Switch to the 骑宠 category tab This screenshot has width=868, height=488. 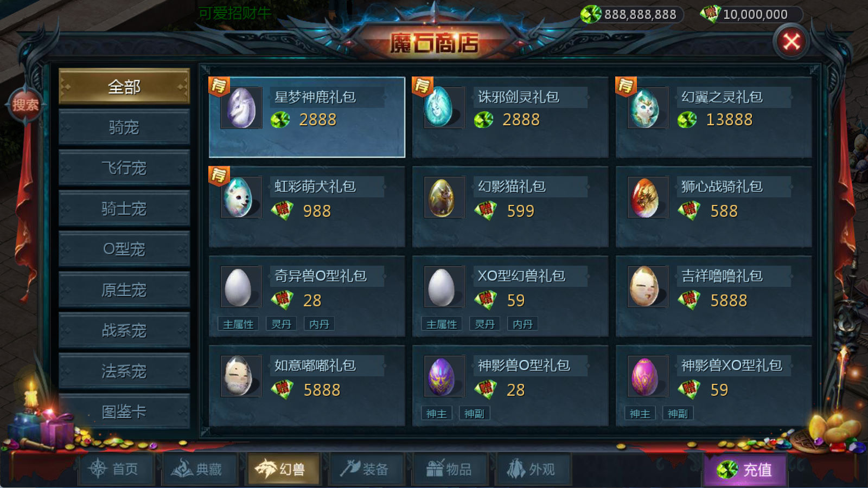point(124,127)
